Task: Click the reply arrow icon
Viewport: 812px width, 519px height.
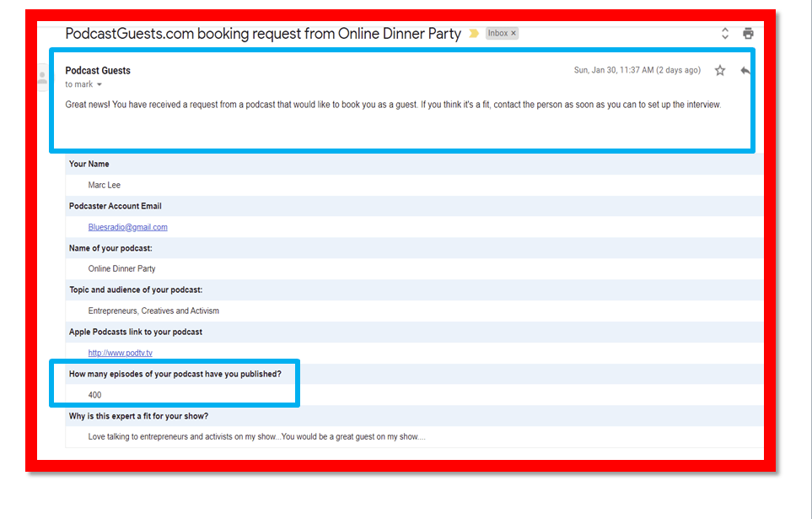Action: click(x=745, y=71)
